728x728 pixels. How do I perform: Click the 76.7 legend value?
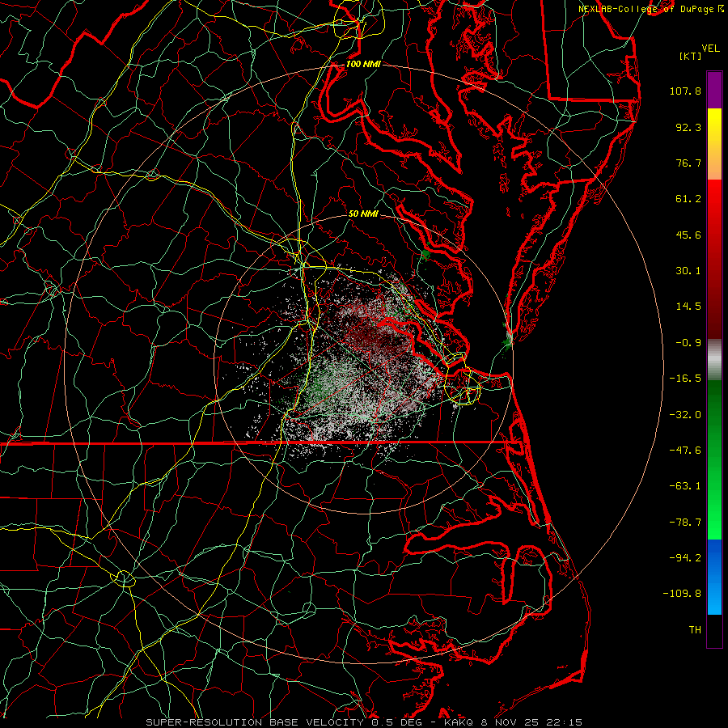688,163
